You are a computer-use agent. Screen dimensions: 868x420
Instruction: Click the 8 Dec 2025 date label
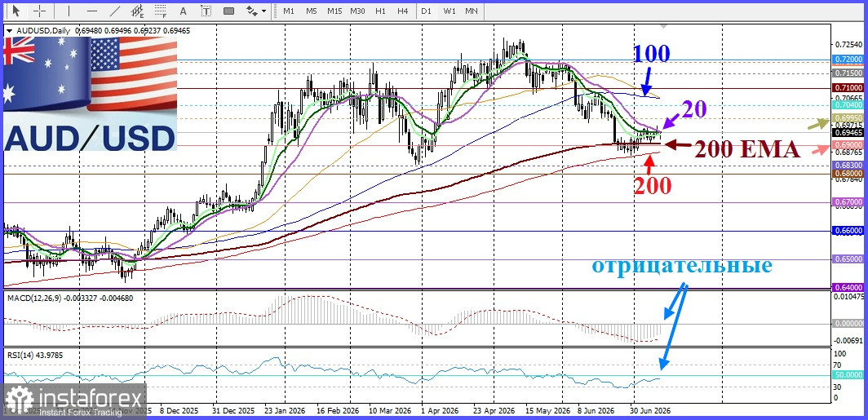(178, 412)
